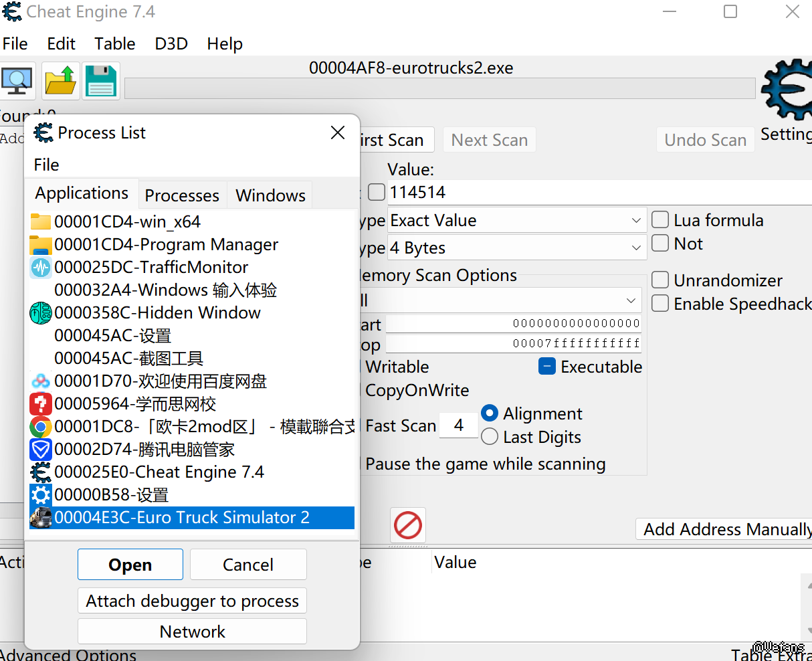Select the TrafficMonitor application entry
Image resolution: width=812 pixels, height=661 pixels.
(x=151, y=268)
